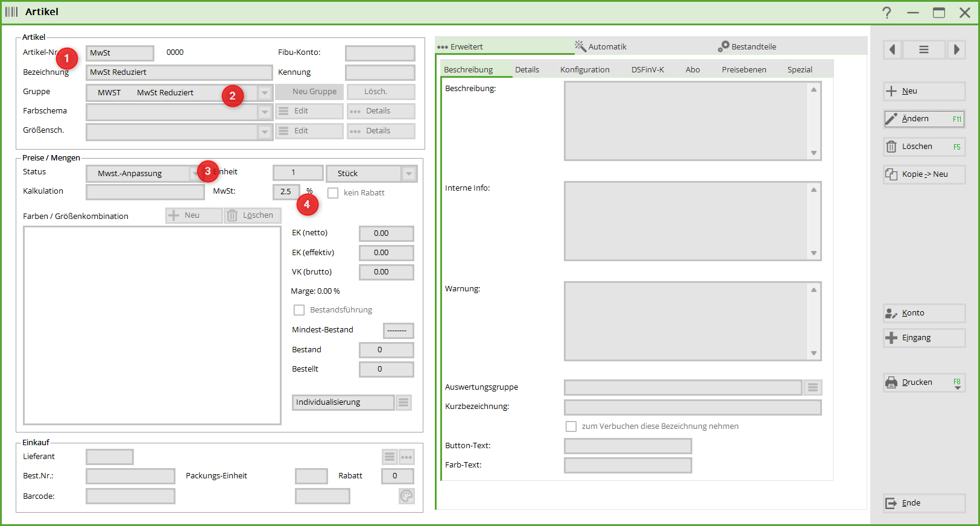Click the Ändern button
The width and height of the screenshot is (980, 526).
tap(923, 119)
